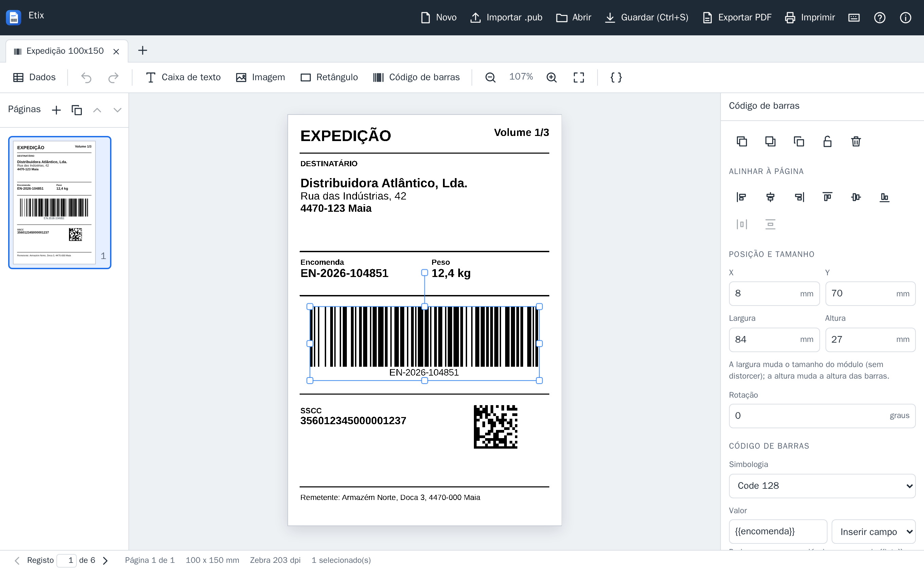Click the third layer-order icon in the properties panel

pyautogui.click(x=799, y=142)
